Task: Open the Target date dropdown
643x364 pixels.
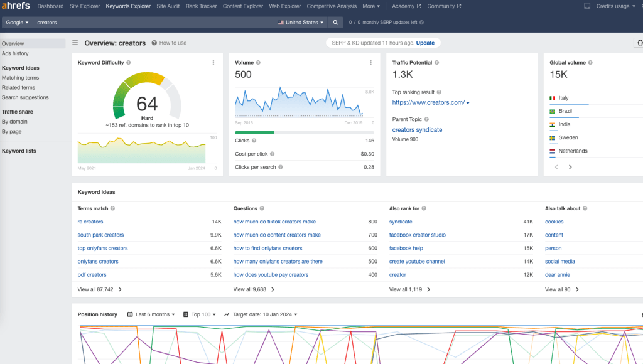Action: click(261, 314)
